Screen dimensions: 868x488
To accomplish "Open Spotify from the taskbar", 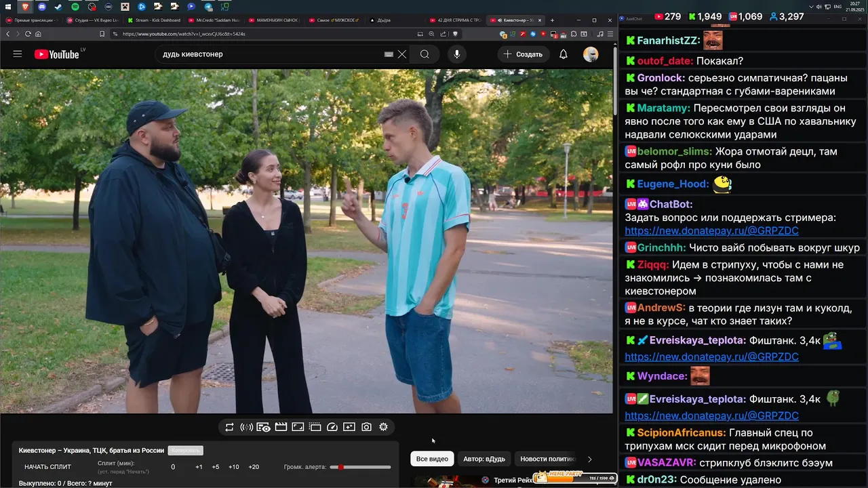I will (x=75, y=6).
